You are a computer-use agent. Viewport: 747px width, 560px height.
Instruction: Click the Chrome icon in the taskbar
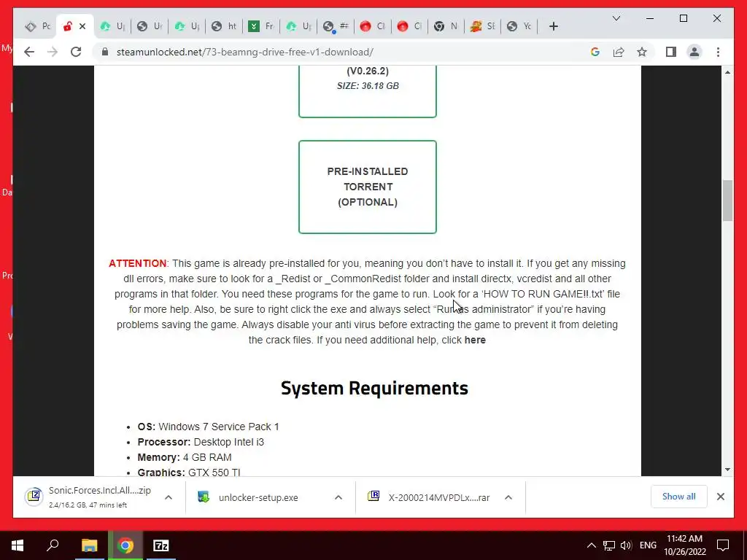(125, 545)
